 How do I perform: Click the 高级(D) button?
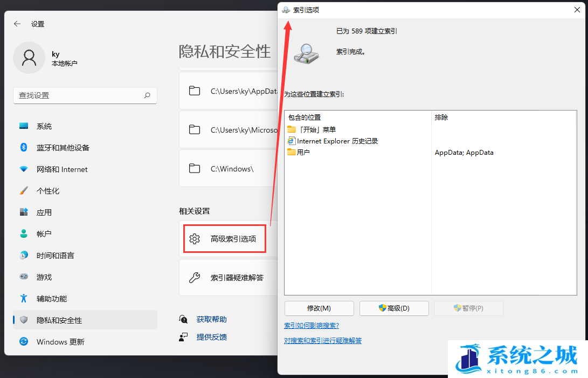tap(394, 308)
